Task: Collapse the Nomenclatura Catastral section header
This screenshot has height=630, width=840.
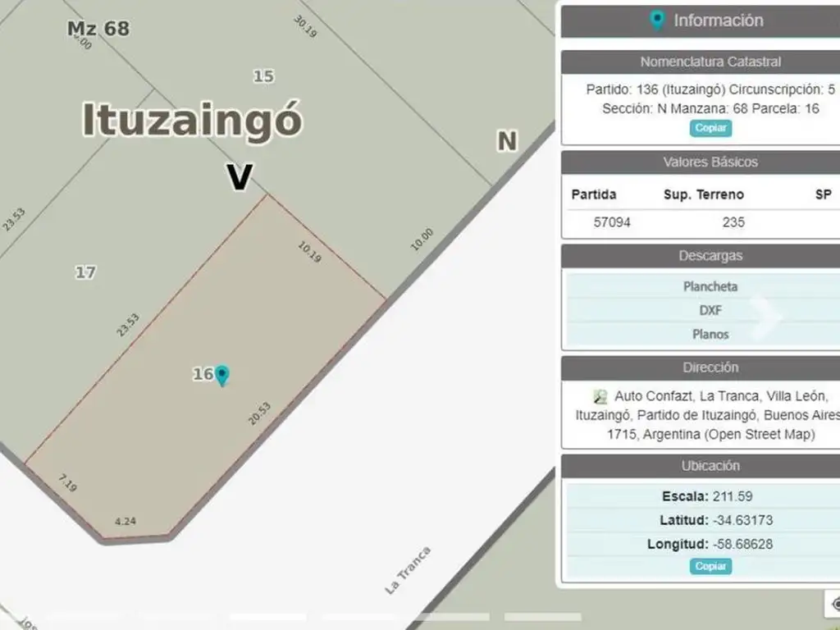Action: point(710,62)
